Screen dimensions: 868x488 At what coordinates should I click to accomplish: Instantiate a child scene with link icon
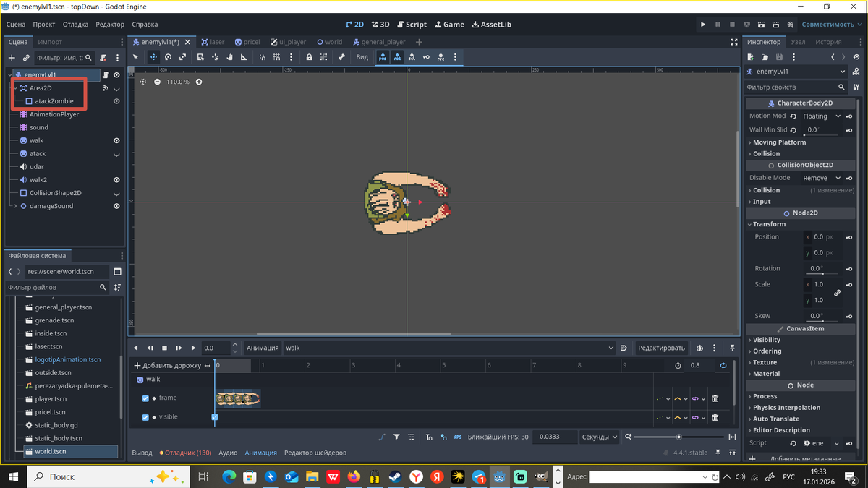tap(26, 58)
